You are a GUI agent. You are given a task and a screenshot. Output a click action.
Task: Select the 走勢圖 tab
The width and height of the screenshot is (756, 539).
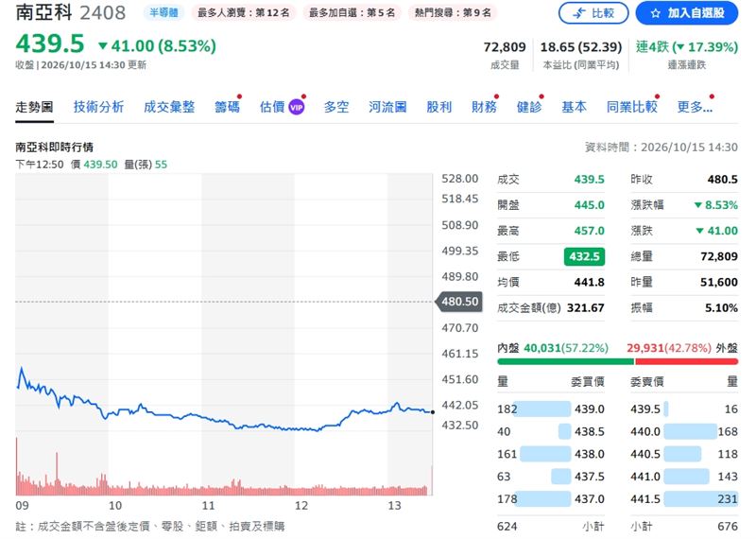pos(34,107)
